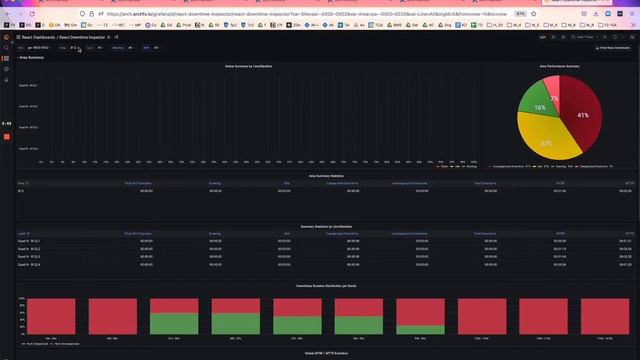Open the 'Eng' bookmark in bookmarks bar
Viewport: 640px width, 360px height.
(445, 25)
